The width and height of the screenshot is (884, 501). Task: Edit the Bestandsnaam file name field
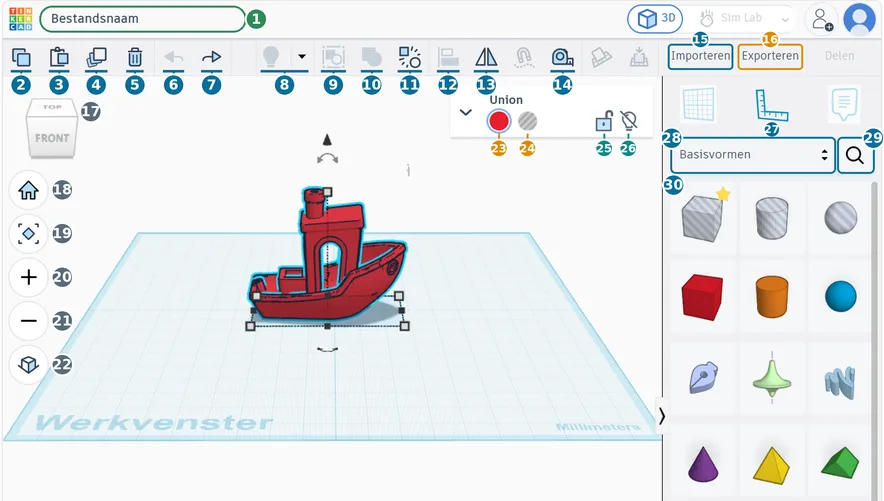point(143,19)
